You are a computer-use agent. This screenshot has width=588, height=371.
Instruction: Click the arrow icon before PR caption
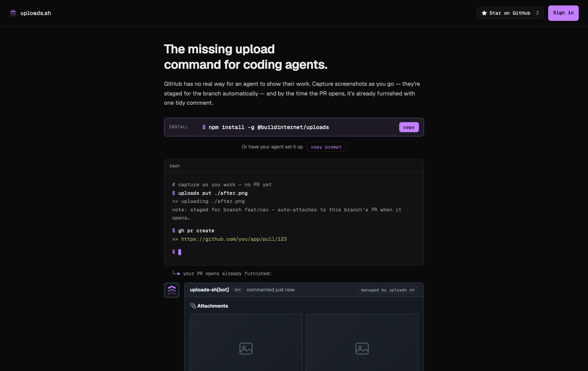176,273
